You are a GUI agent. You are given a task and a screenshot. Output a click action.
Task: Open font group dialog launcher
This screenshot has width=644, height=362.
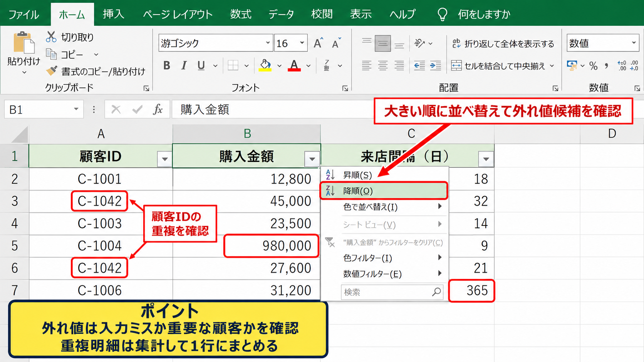coord(345,88)
